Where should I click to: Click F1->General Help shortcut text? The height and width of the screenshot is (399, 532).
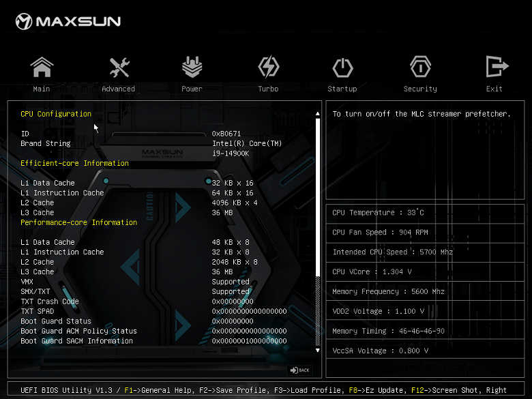[158, 390]
